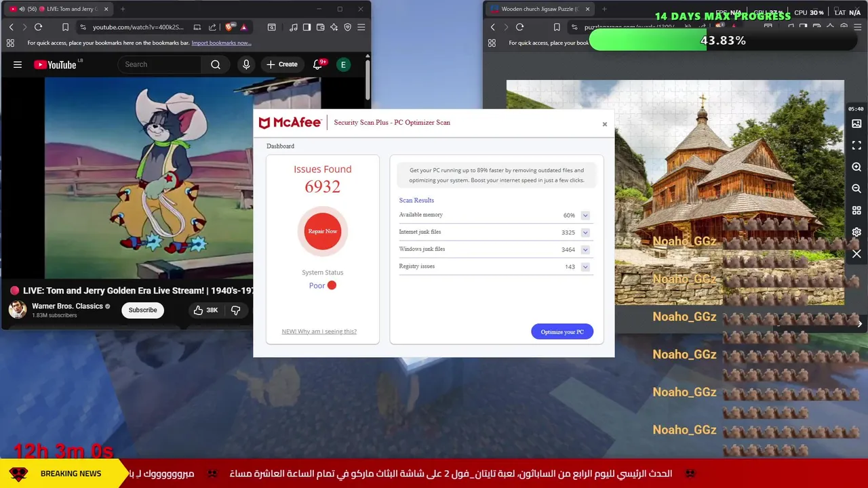
Task: Focus the YouTube Search field
Action: point(159,64)
